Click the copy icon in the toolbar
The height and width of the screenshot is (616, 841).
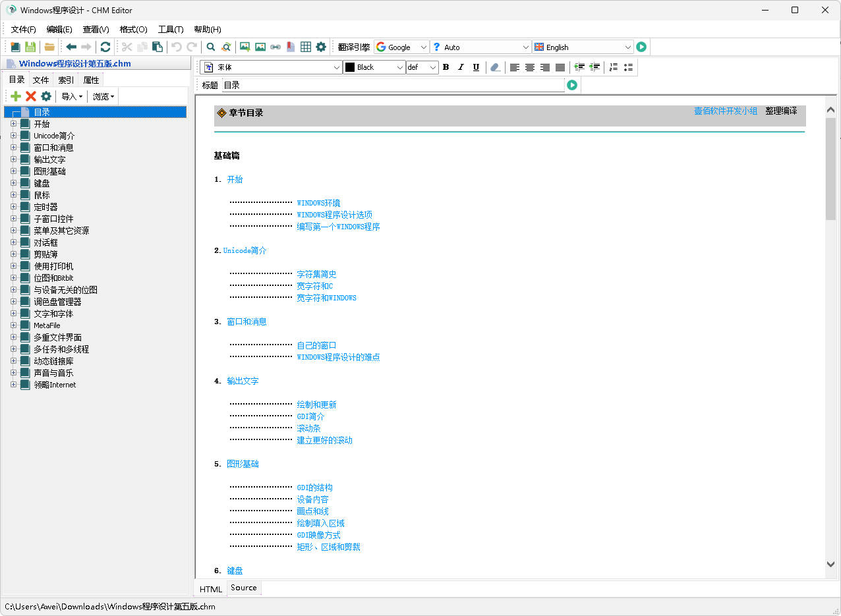tap(142, 47)
